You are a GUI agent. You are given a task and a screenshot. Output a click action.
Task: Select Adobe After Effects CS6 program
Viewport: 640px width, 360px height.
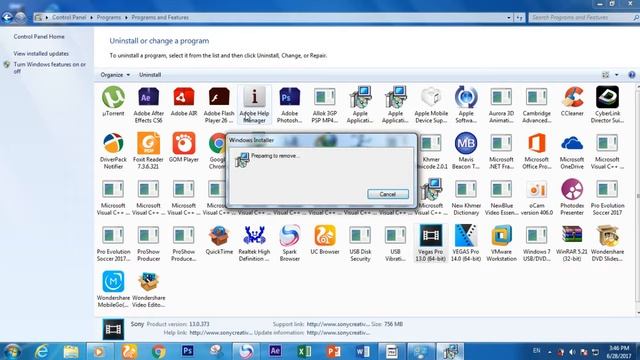149,104
